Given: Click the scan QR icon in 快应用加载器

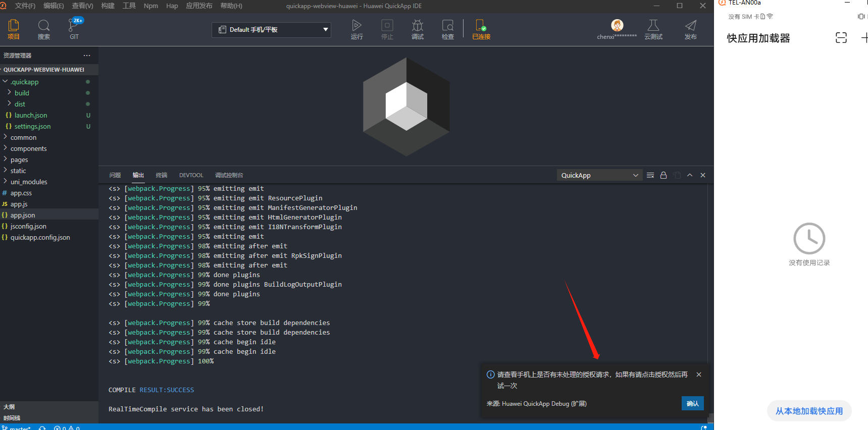Looking at the screenshot, I should coord(841,38).
